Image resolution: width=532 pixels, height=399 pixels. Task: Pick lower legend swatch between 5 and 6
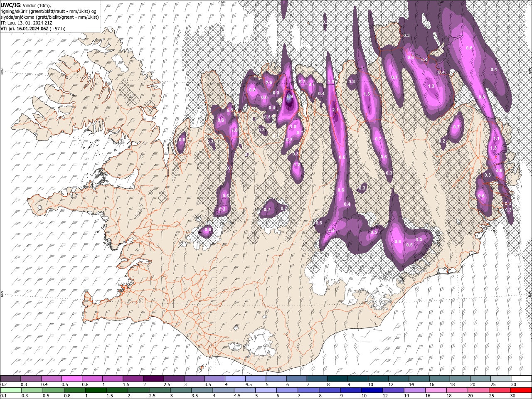click(266, 390)
